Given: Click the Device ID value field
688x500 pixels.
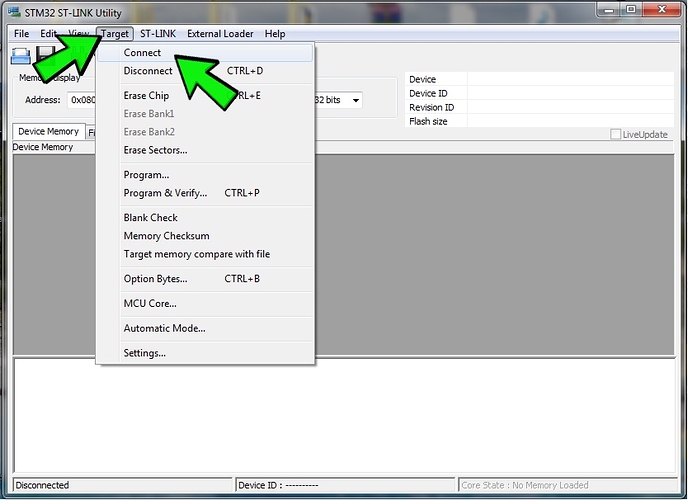Looking at the screenshot, I should (570, 93).
